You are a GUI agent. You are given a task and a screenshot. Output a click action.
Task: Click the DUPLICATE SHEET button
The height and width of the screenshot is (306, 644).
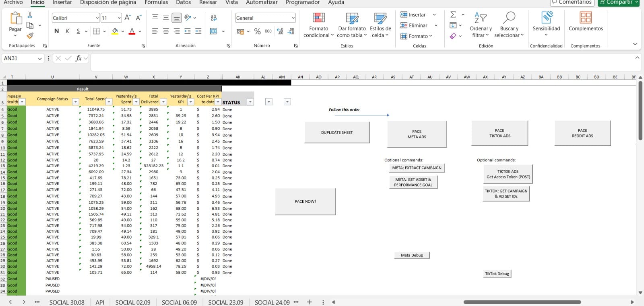point(337,132)
